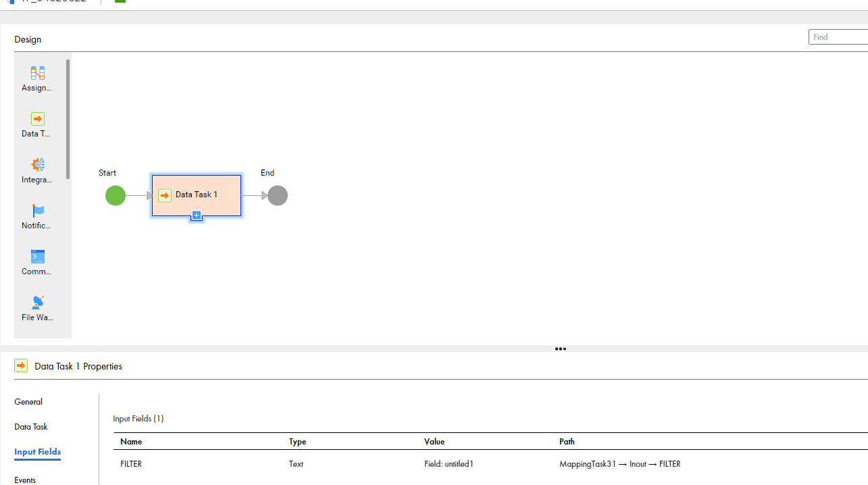868x485 pixels.
Task: Edit the 'Field: untitled1' value cell
Action: pyautogui.click(x=449, y=464)
